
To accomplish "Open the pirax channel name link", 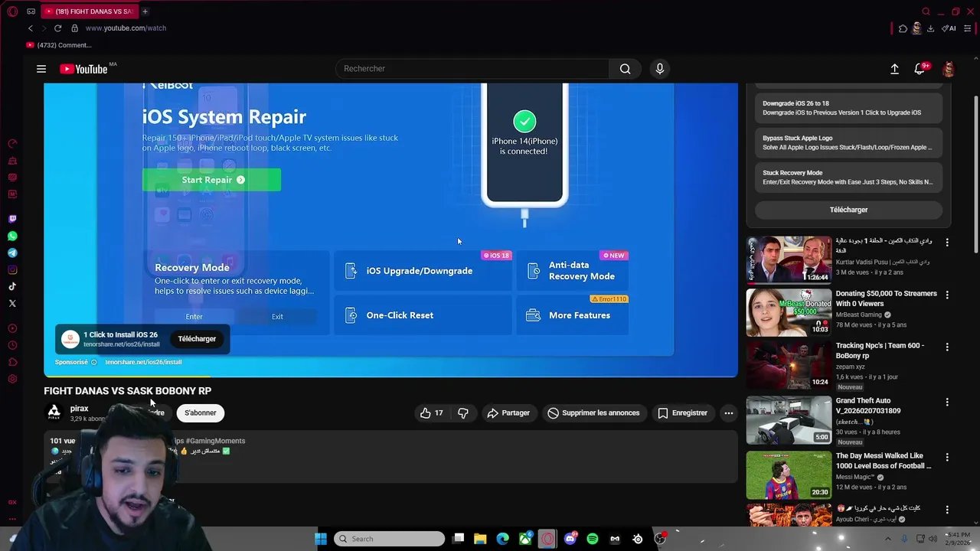I will [x=79, y=409].
